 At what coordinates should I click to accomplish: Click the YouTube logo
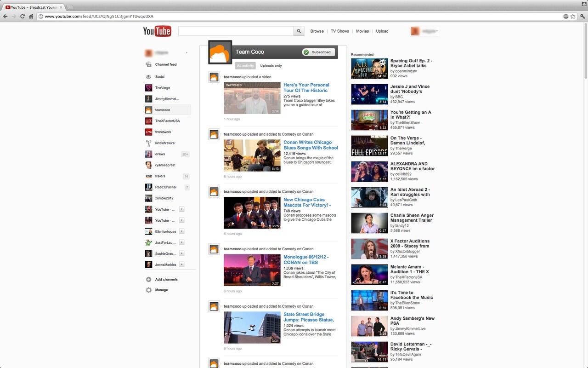tap(157, 31)
